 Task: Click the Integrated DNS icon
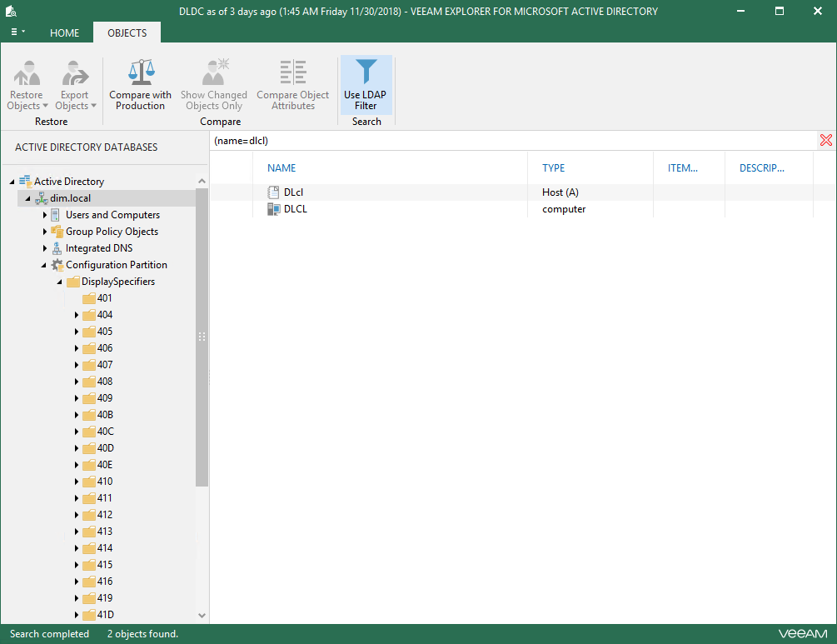pyautogui.click(x=57, y=248)
